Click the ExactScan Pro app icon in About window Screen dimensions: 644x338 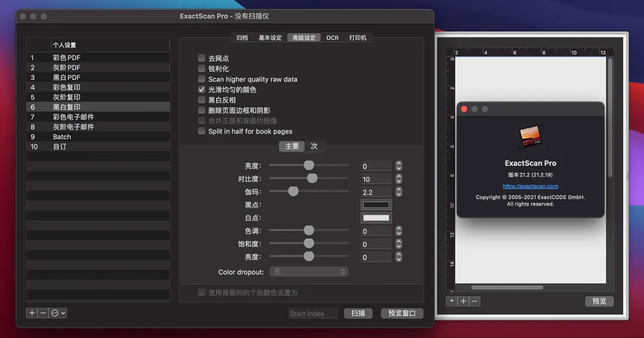tap(530, 136)
